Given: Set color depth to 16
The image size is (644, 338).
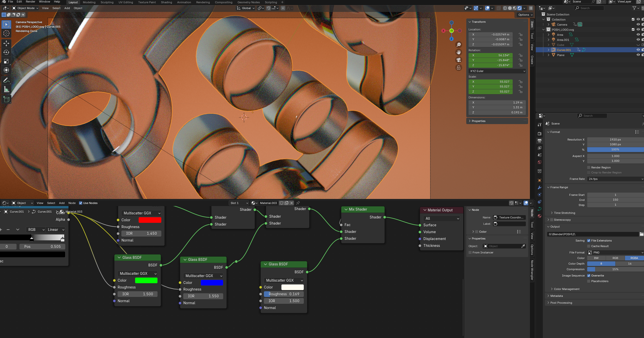Looking at the screenshot, I should (630, 264).
